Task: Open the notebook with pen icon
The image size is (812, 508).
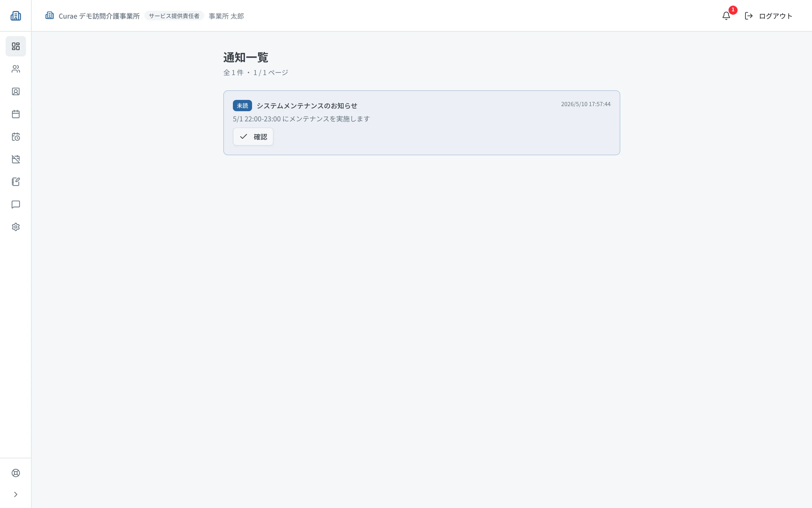Action: tap(16, 182)
